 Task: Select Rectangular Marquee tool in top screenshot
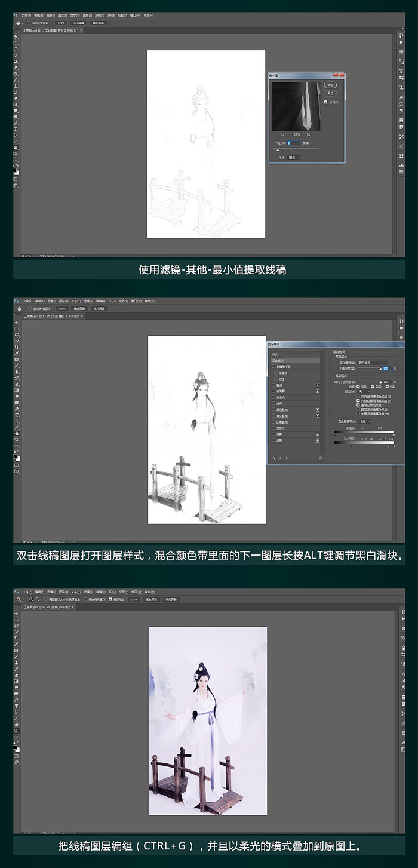tap(16, 43)
